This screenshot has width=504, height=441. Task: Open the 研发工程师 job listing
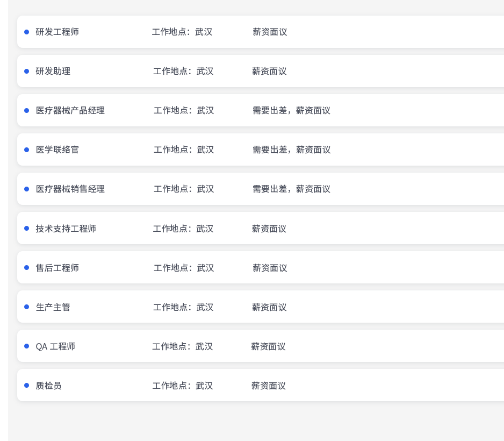[57, 32]
